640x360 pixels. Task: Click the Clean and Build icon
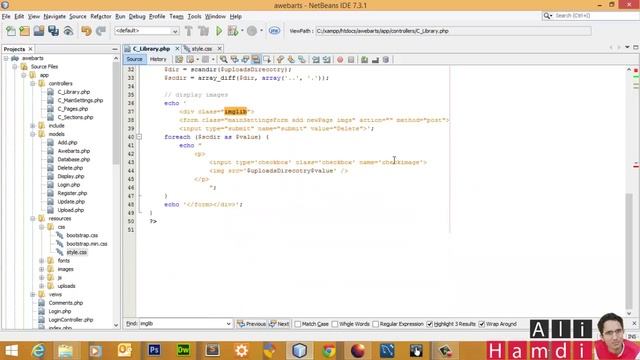tap(203, 31)
